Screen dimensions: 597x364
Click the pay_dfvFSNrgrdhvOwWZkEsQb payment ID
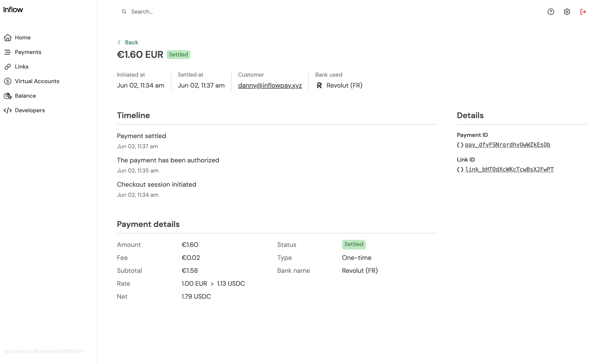[x=507, y=145]
